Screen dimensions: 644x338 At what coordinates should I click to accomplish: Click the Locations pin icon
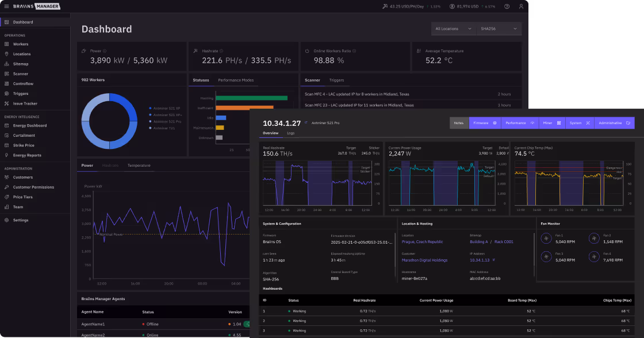coord(6,54)
